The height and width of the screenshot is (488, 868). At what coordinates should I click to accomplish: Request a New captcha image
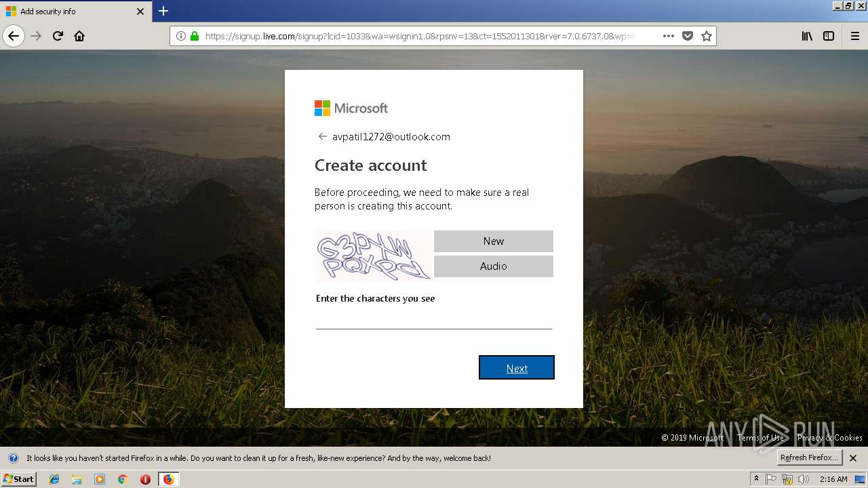pos(494,241)
